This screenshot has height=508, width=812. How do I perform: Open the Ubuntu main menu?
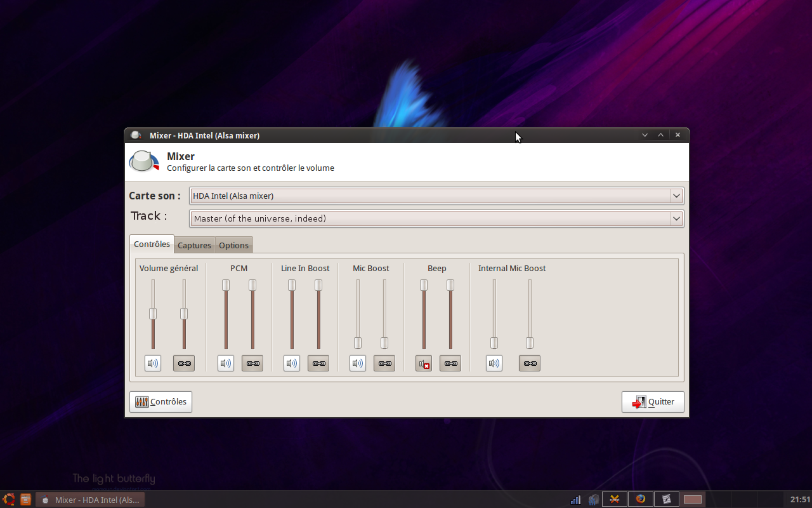pos(9,499)
